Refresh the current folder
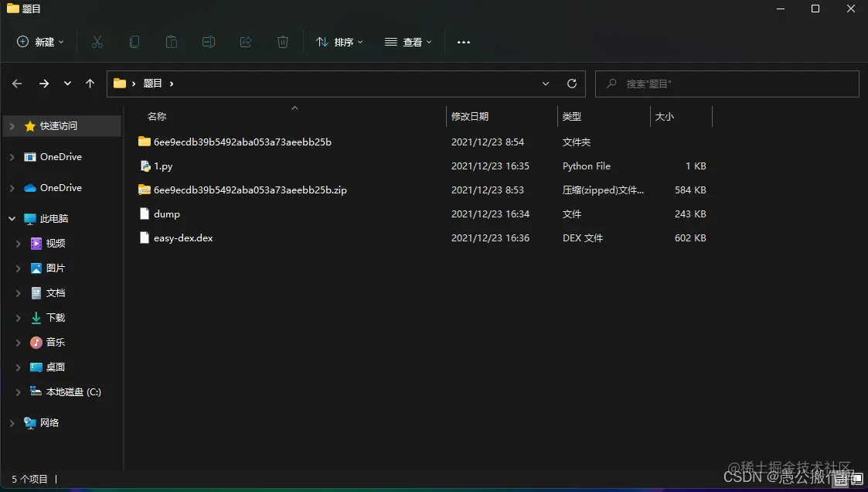The width and height of the screenshot is (868, 492). point(572,84)
